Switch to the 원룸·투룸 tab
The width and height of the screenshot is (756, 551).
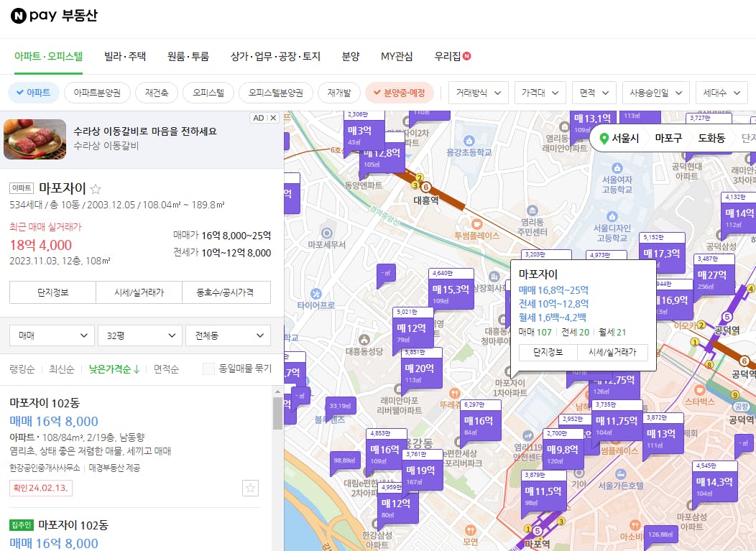point(188,57)
